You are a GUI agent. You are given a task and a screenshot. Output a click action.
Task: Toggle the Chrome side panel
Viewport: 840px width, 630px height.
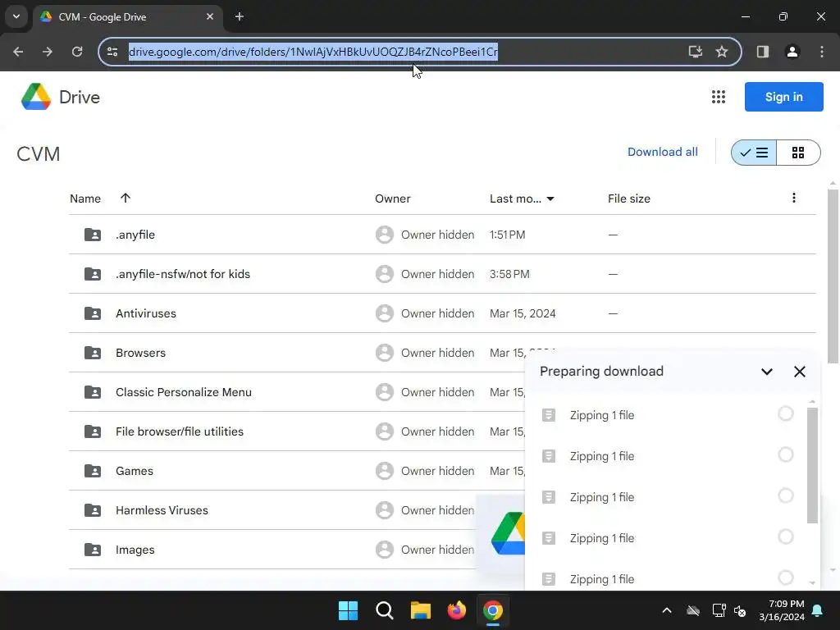762,52
